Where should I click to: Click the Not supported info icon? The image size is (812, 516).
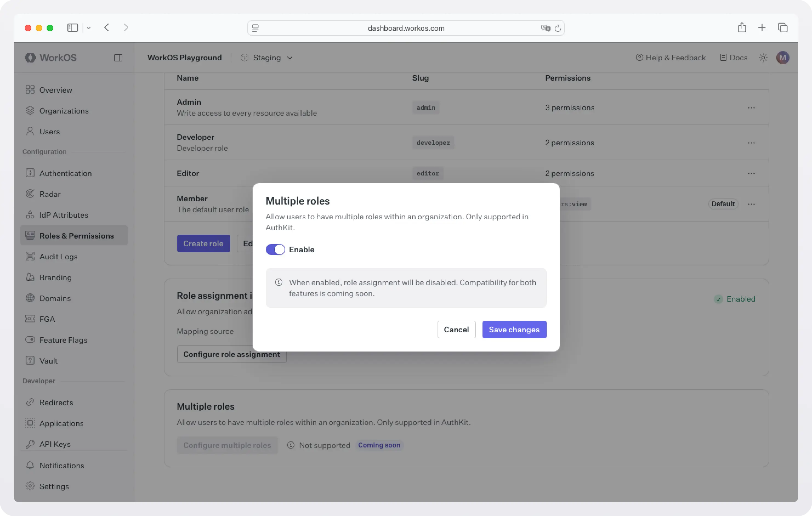[291, 445]
